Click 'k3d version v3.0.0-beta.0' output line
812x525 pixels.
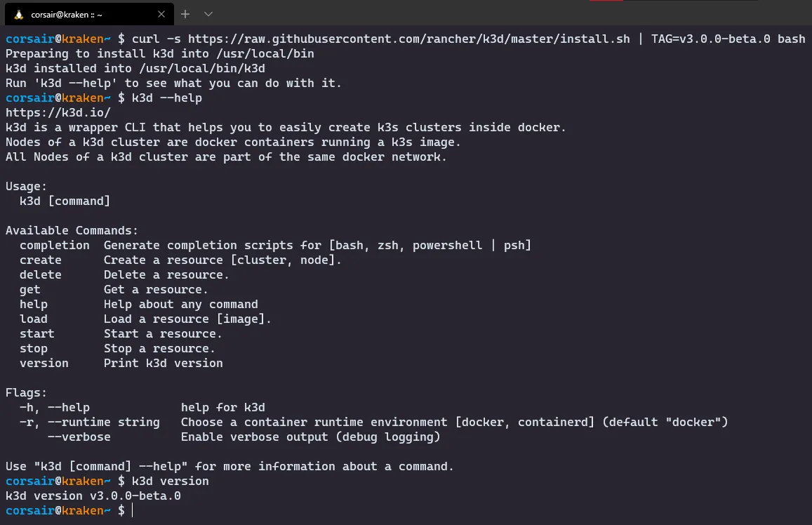93,496
